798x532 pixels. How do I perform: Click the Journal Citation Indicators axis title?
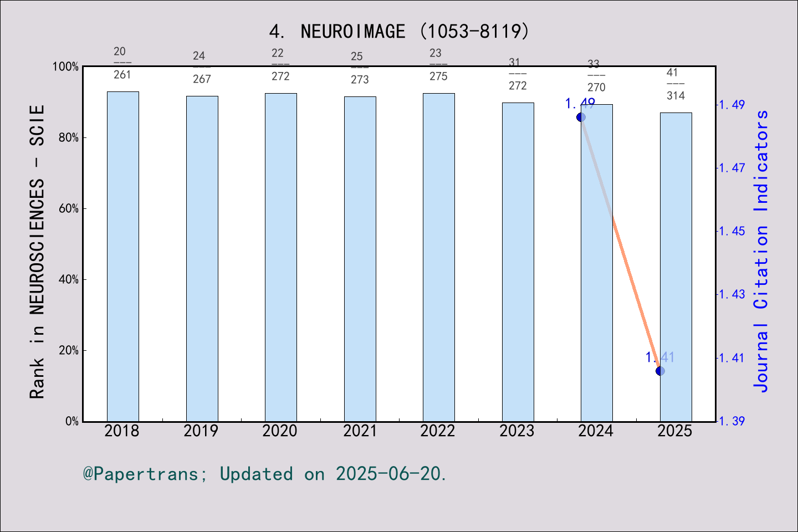tap(761, 251)
